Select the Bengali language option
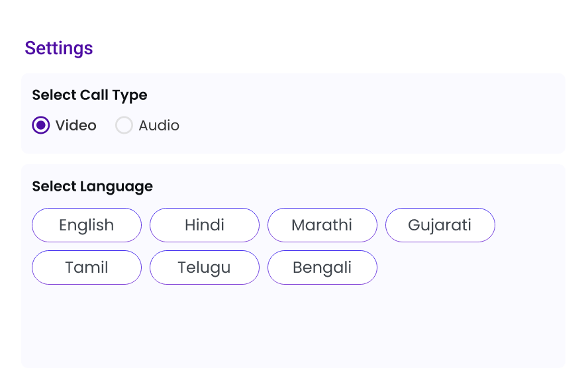Viewport: 588px width, 384px height. coord(322,267)
